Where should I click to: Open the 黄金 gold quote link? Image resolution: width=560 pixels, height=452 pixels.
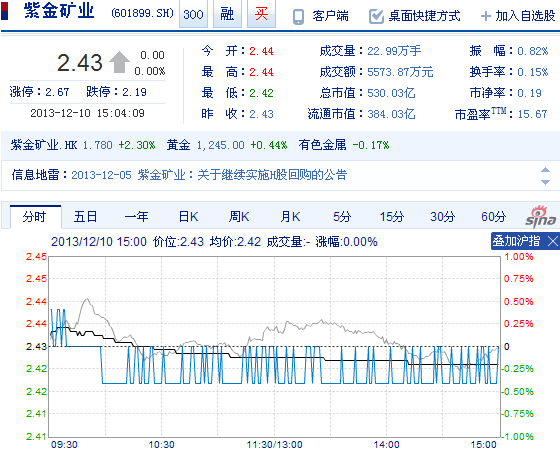[x=178, y=145]
